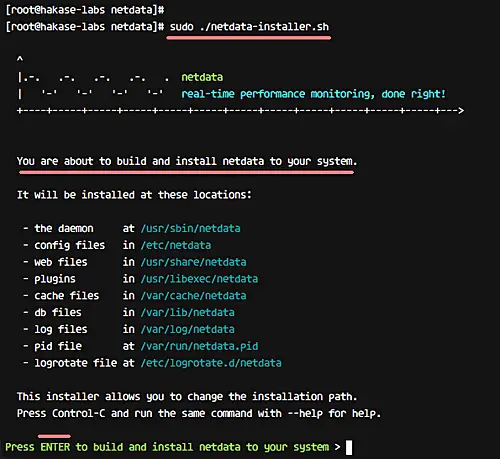500x459 pixels.
Task: Select the /var/cache/netdata cache path
Action: [x=193, y=296]
